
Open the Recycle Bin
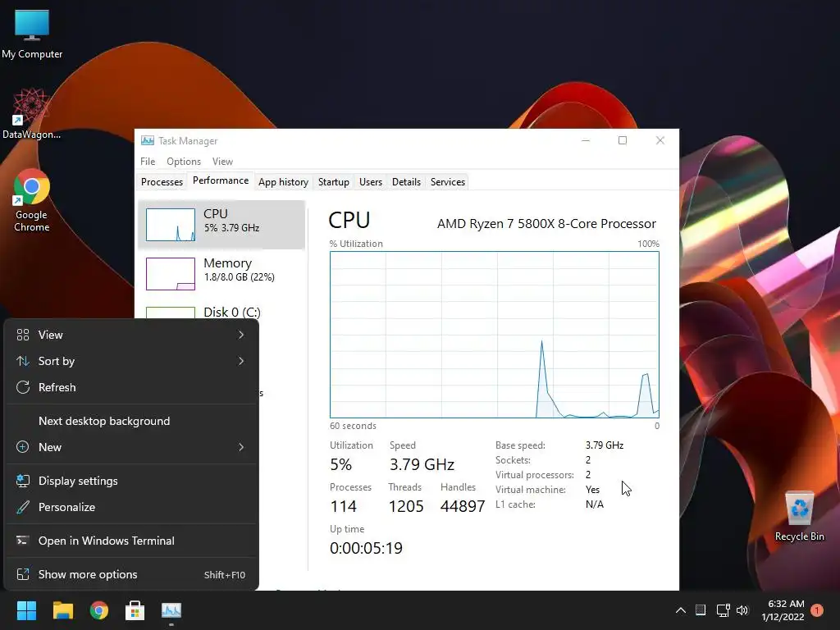click(x=799, y=516)
